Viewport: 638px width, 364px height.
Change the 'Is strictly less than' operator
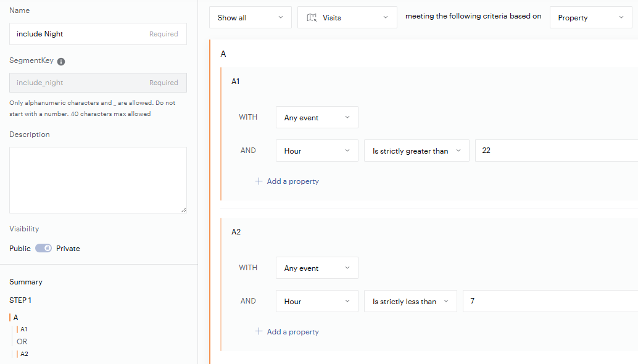(x=410, y=301)
